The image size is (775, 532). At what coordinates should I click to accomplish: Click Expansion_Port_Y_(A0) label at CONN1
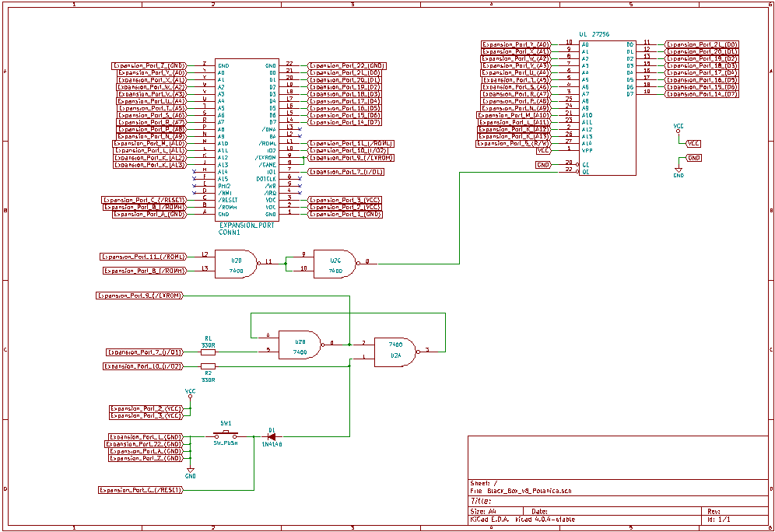[152, 72]
